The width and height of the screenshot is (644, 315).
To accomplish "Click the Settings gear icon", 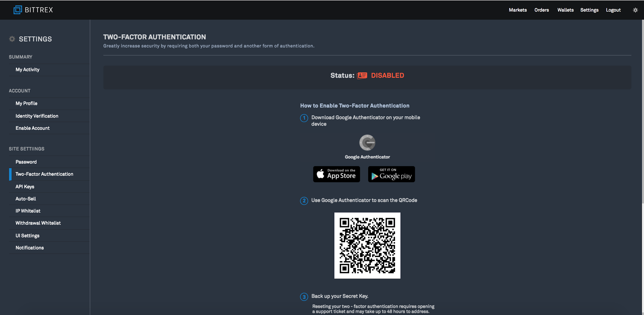I will 12,39.
